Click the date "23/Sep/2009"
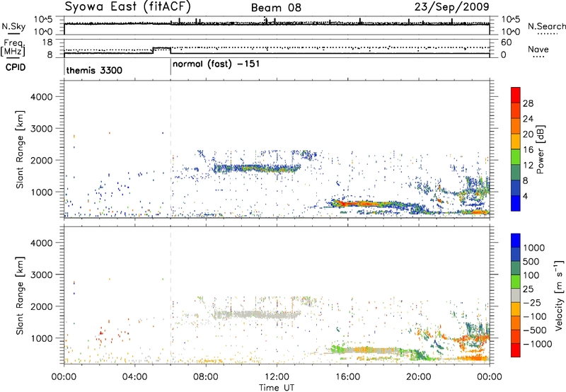The image size is (566, 392). click(x=451, y=6)
